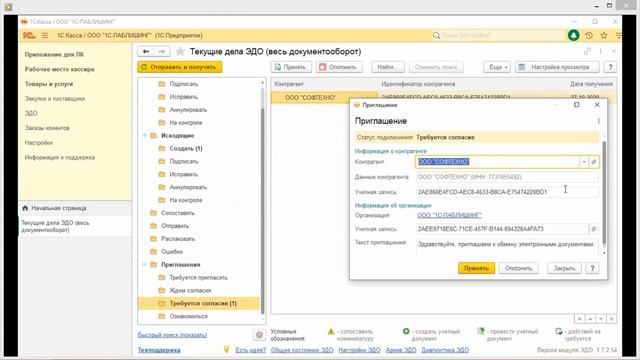Image resolution: width=640 pixels, height=360 pixels.
Task: Open help question mark in toolbar
Action: click(610, 67)
